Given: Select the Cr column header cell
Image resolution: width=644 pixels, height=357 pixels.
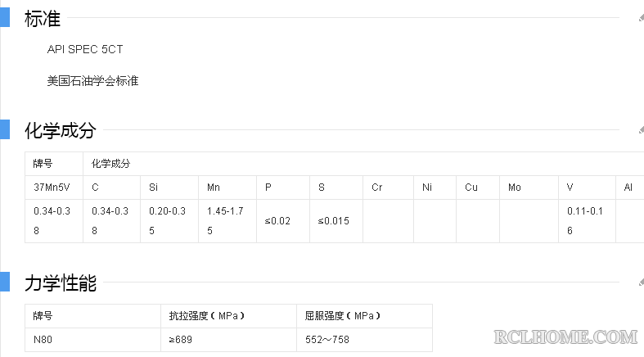Looking at the screenshot, I should click(x=389, y=188).
